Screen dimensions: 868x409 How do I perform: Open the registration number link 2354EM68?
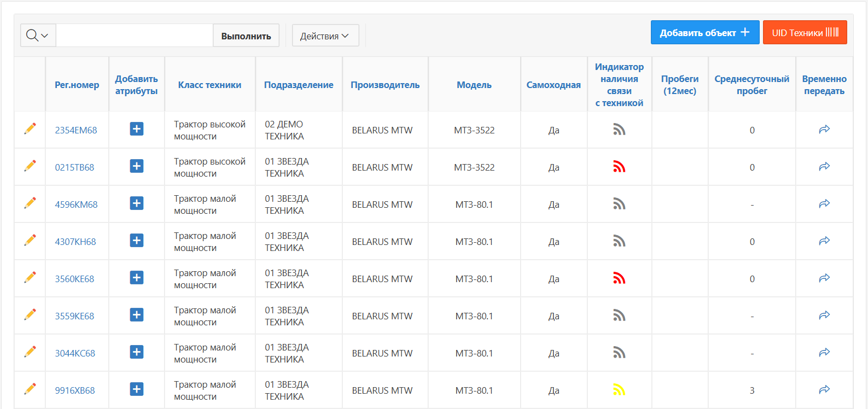click(x=76, y=130)
